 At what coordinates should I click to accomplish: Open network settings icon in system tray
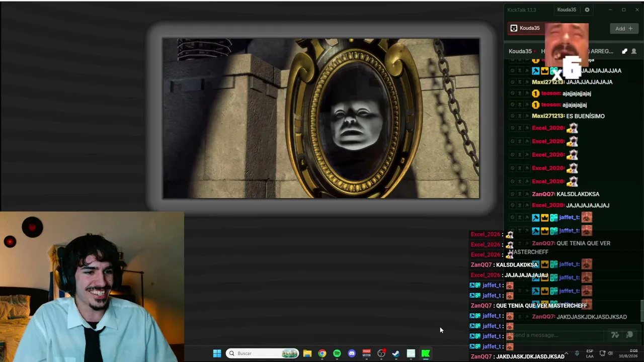click(602, 353)
